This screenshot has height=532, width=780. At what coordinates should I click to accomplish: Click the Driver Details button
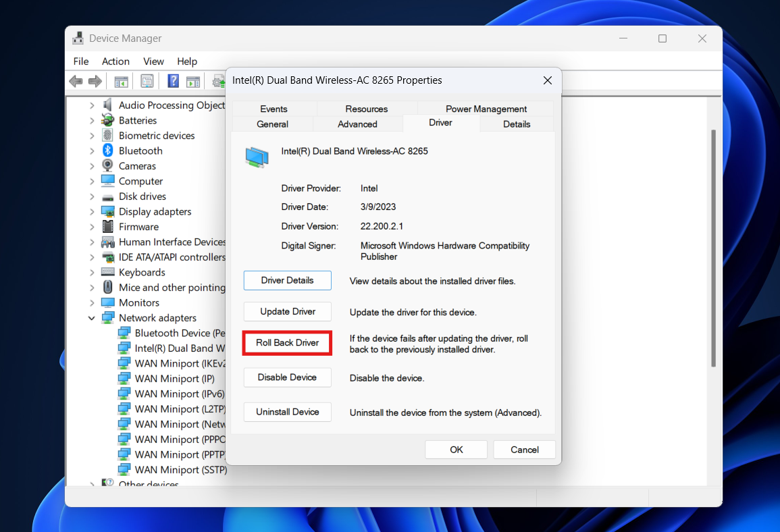[x=287, y=280]
